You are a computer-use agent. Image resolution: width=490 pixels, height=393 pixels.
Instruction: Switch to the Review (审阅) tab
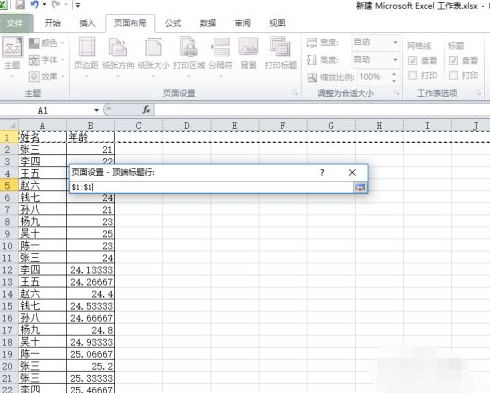pos(242,23)
